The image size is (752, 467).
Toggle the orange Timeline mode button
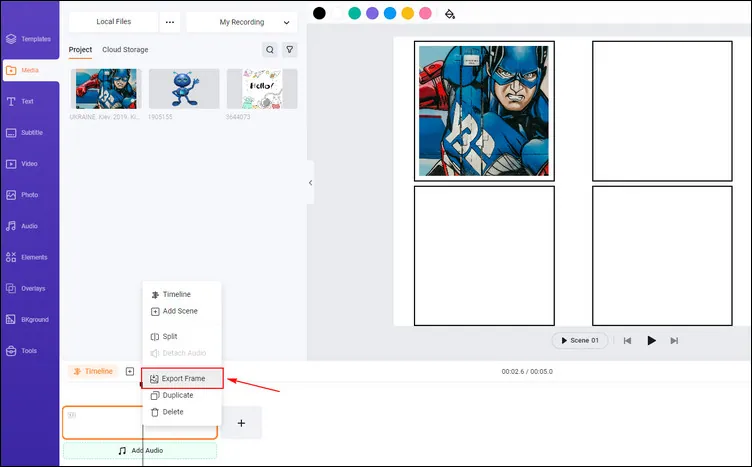[93, 371]
